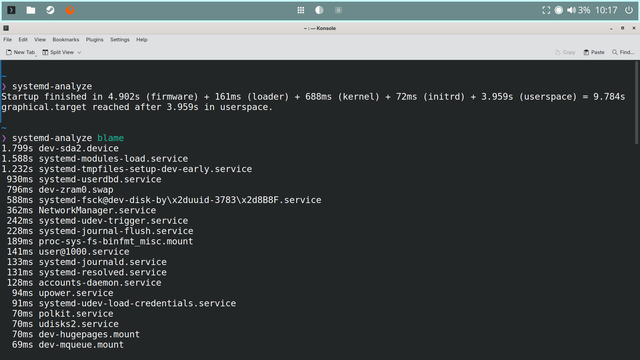
Task: Open the Settings menu
Action: 120,40
